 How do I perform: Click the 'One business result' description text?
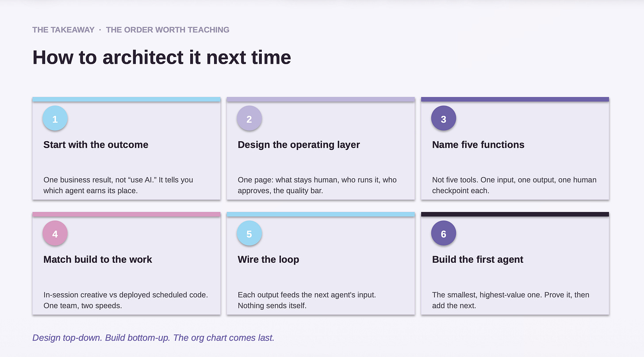coord(118,185)
